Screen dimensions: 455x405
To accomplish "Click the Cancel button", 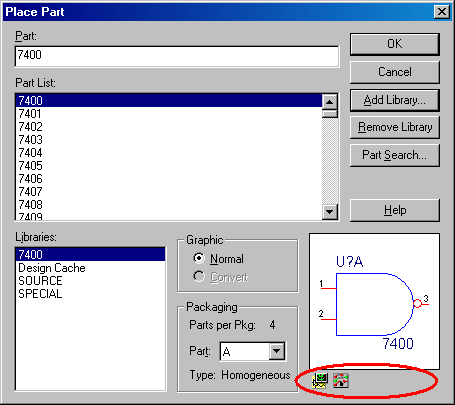I will (395, 72).
